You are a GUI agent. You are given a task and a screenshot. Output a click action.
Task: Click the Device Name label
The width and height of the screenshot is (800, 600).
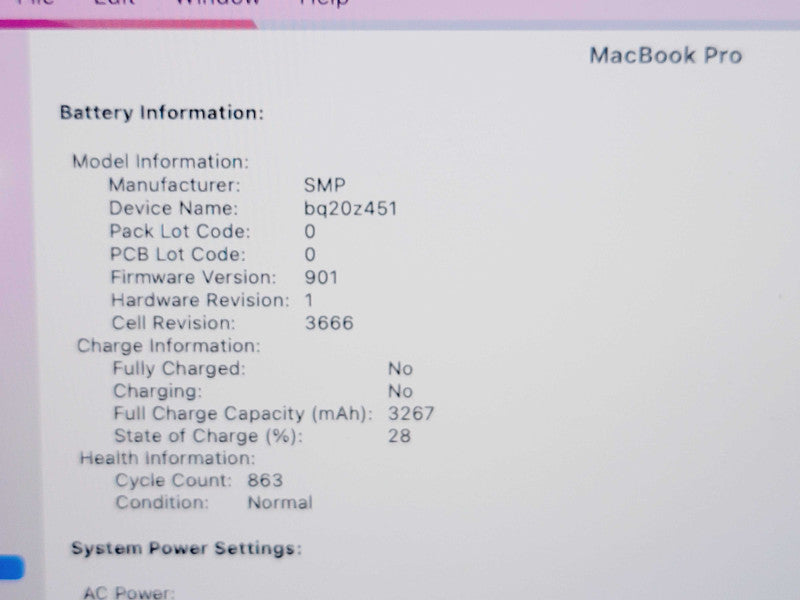tap(173, 208)
